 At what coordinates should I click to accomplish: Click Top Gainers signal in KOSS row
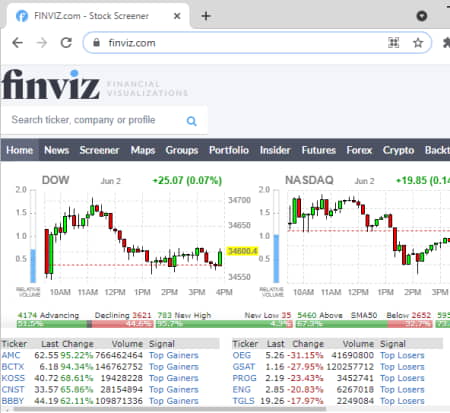coord(174,378)
